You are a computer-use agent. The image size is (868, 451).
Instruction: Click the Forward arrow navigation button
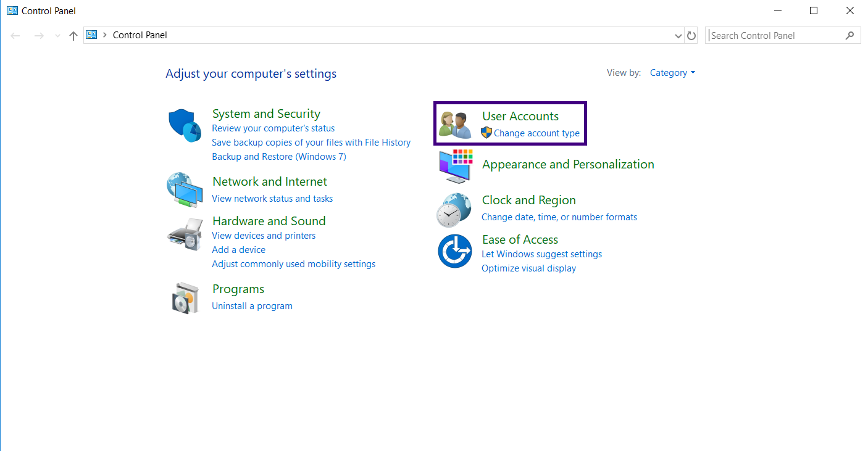click(39, 36)
